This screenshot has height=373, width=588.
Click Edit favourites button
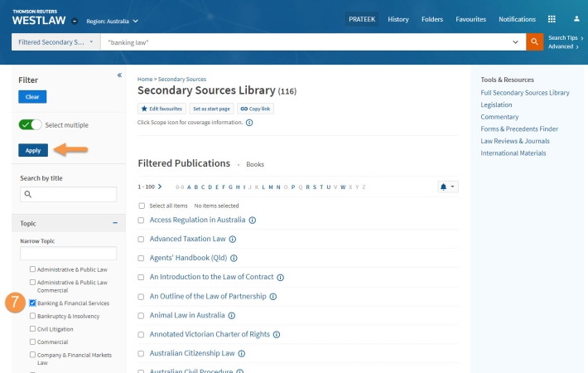[x=161, y=109]
